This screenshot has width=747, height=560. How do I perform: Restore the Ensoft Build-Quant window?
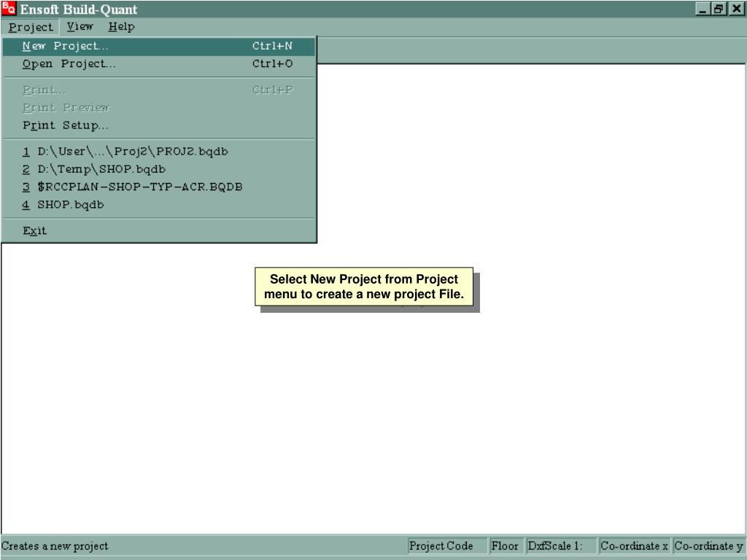(x=718, y=9)
